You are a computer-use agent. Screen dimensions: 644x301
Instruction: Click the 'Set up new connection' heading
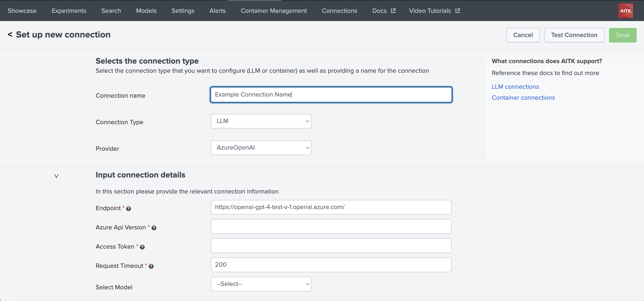point(63,35)
